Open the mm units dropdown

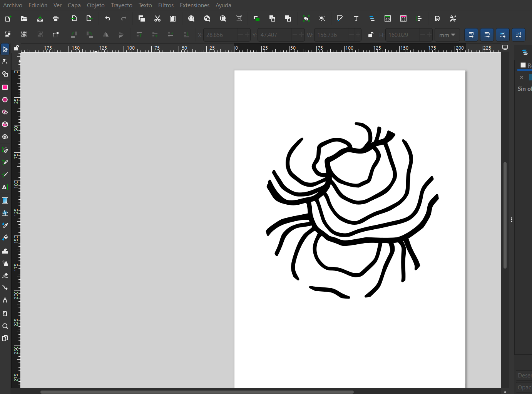tap(447, 35)
